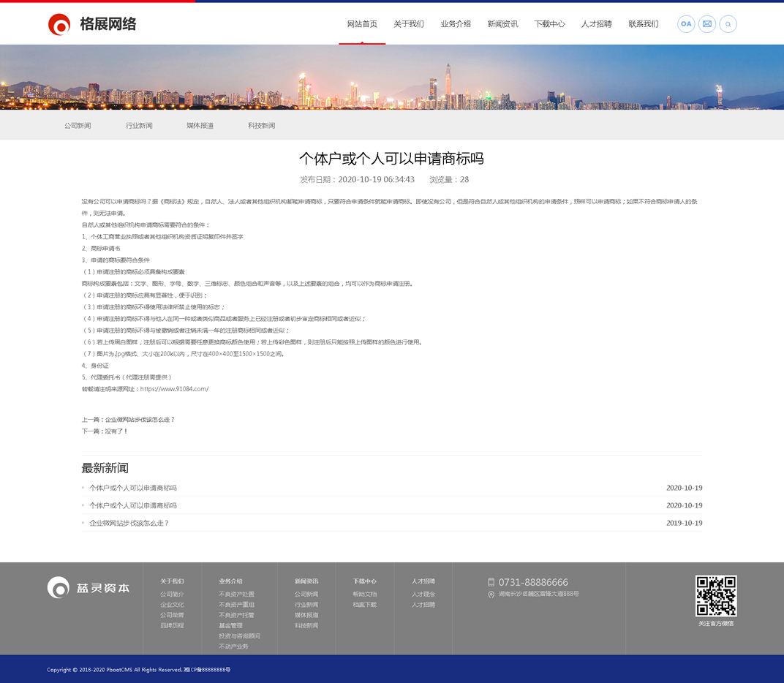Click 不良资产处置 in the footer
This screenshot has width=784, height=683.
click(x=236, y=595)
